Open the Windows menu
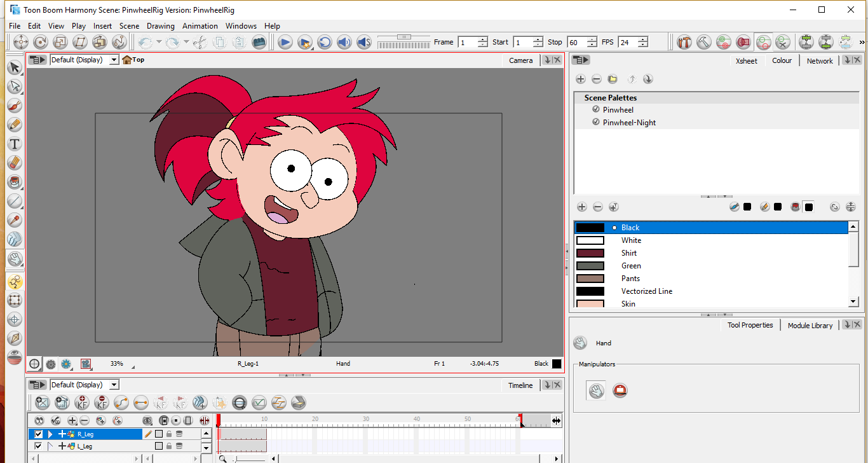The image size is (868, 463). (241, 26)
